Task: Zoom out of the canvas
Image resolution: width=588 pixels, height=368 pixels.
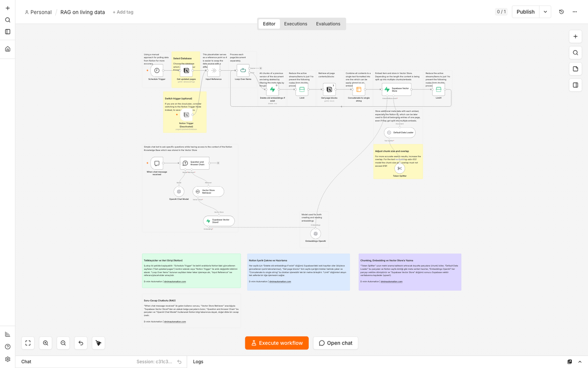Action: click(63, 343)
